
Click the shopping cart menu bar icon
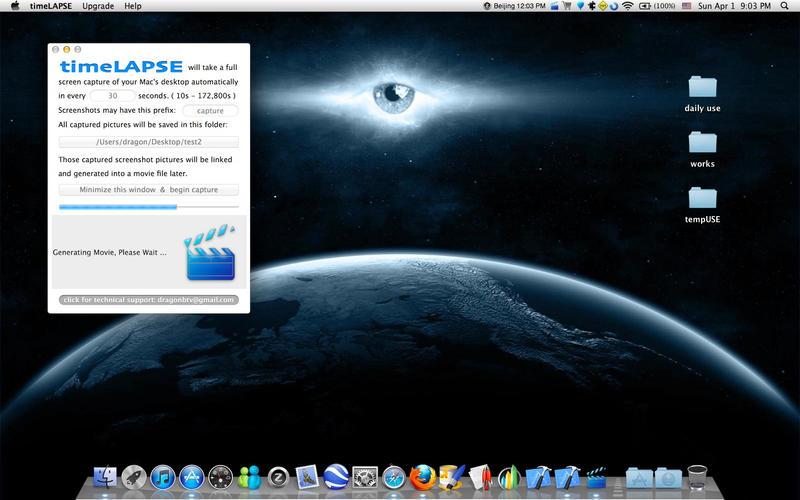coord(567,6)
